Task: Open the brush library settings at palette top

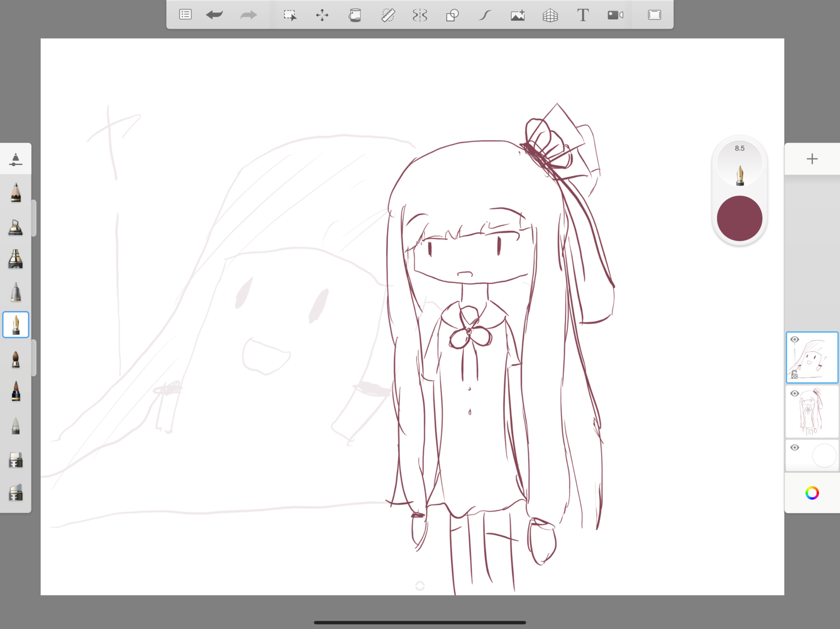Action: (x=16, y=160)
